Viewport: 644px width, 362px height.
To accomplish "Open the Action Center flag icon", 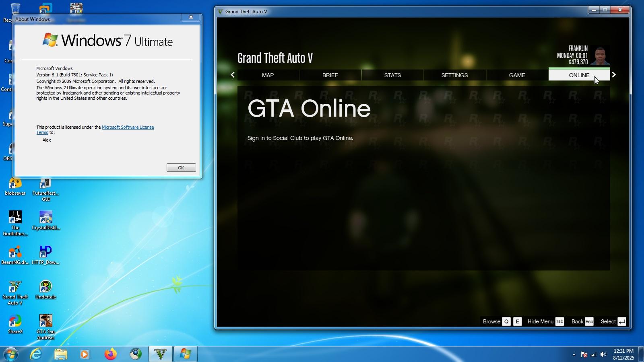I will [x=584, y=354].
